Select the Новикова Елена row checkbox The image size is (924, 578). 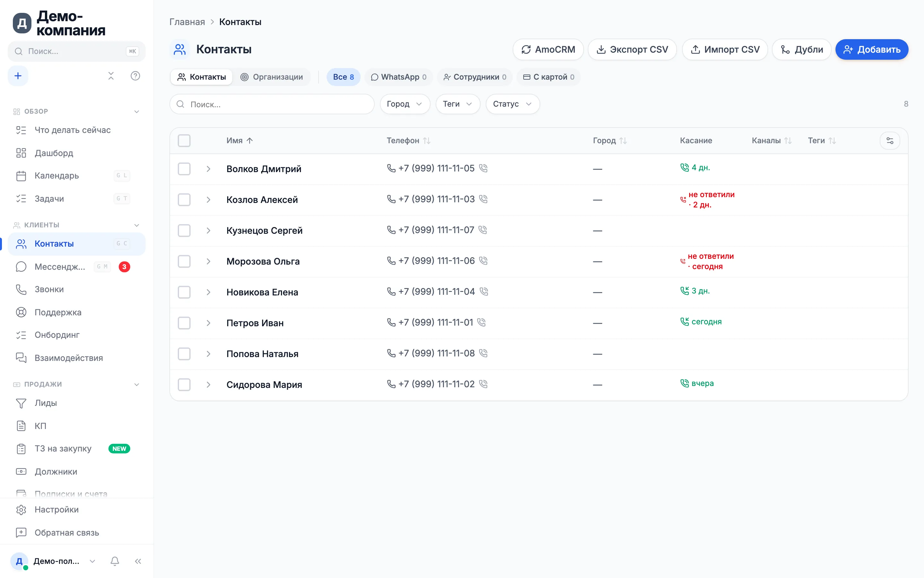click(x=184, y=292)
